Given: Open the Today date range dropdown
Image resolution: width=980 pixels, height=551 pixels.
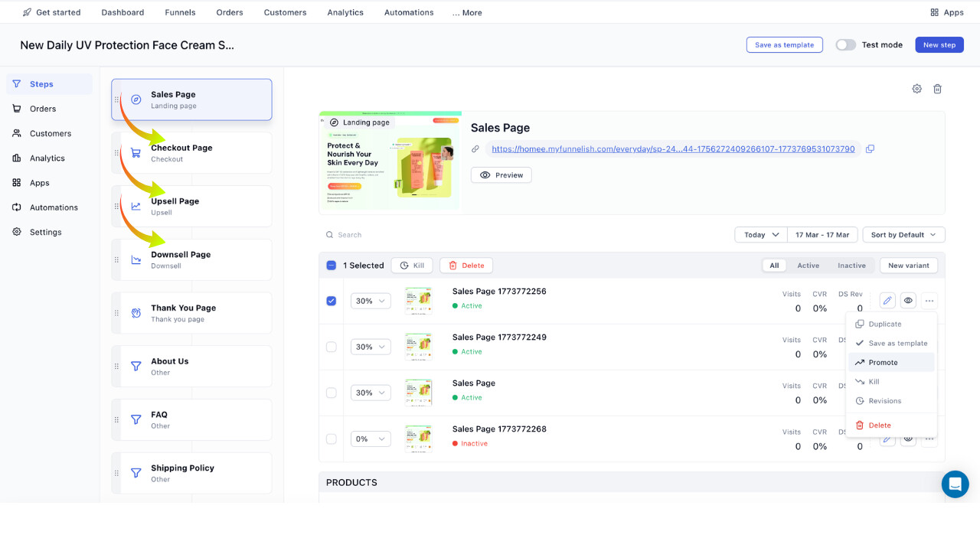Looking at the screenshot, I should 760,235.
